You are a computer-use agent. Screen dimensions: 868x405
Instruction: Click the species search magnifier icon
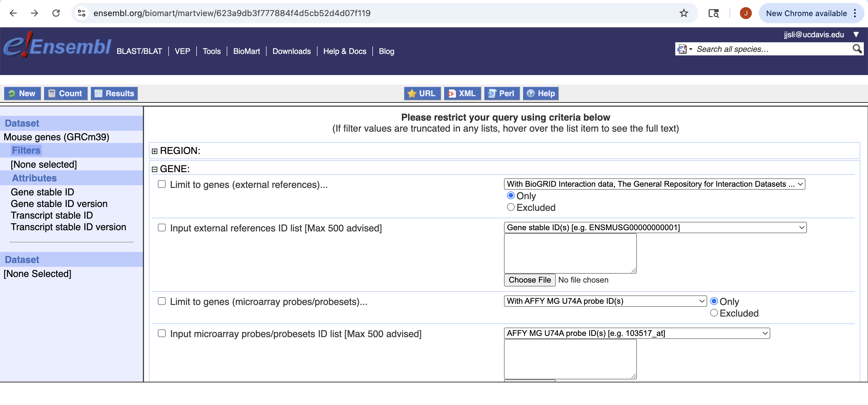[857, 49]
